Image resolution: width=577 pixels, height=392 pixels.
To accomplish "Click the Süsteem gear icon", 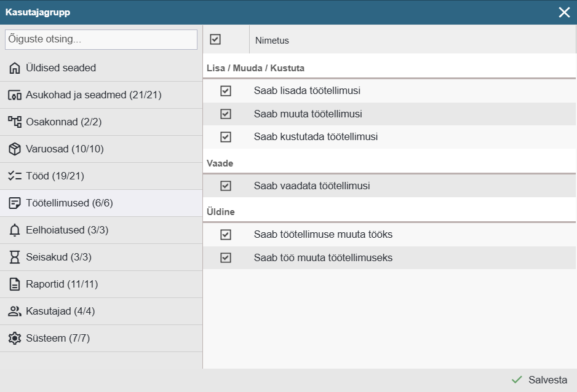I will (15, 339).
